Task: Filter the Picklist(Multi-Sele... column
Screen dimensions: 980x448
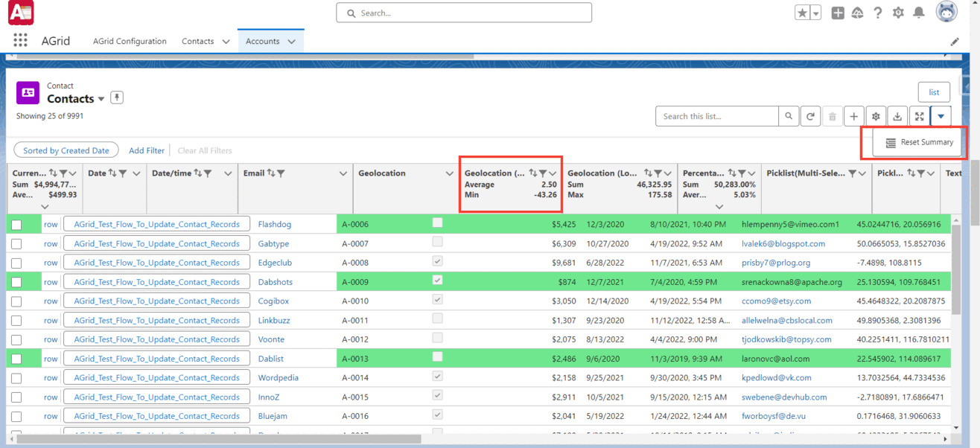Action: [852, 173]
